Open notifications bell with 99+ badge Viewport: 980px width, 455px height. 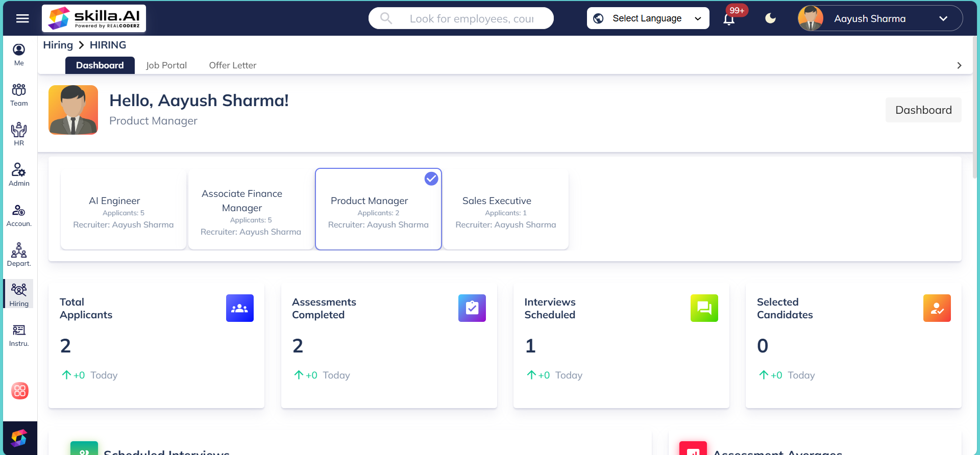729,19
